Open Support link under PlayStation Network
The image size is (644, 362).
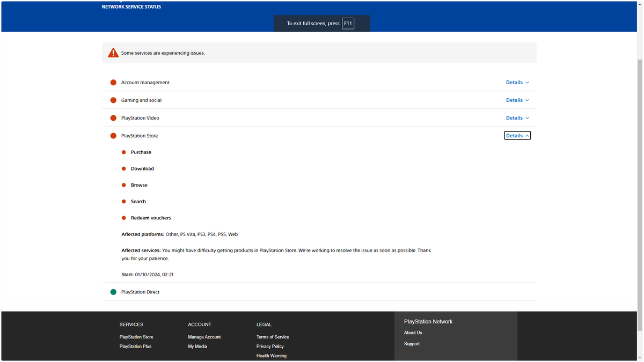(412, 344)
